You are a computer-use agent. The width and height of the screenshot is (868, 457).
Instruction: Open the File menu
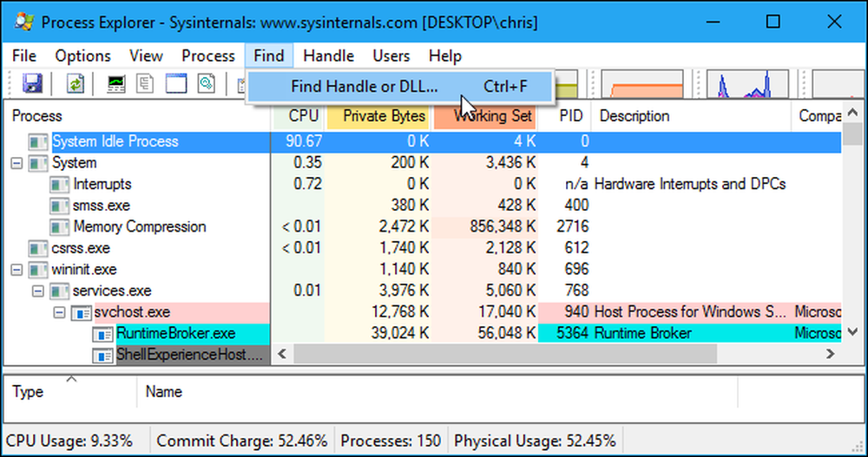tap(23, 55)
